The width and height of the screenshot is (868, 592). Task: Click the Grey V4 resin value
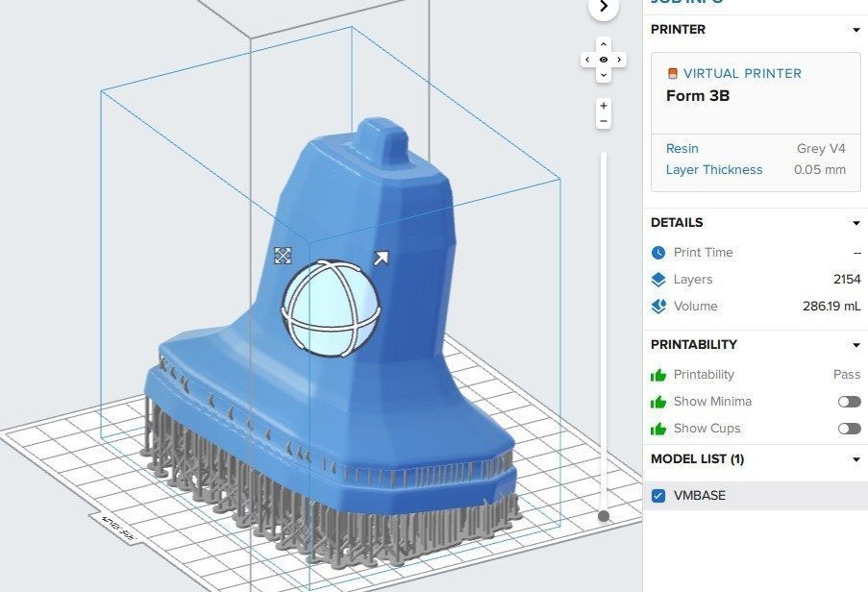(x=821, y=149)
